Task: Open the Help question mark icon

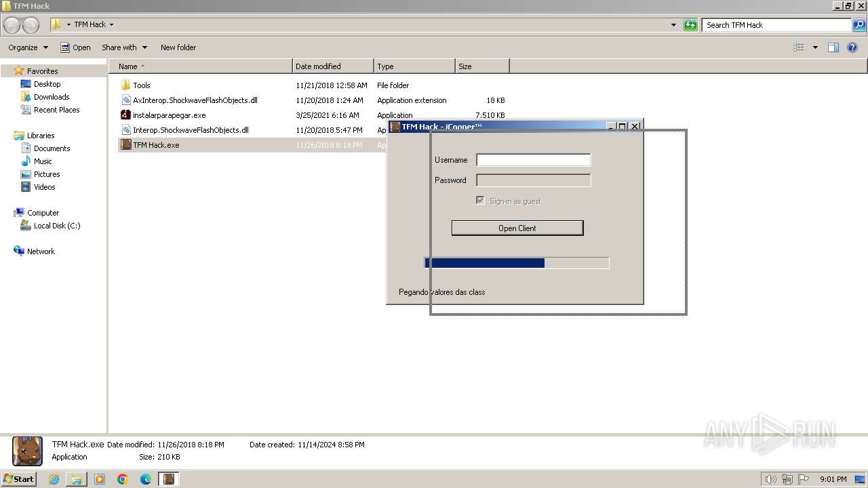Action: click(852, 47)
